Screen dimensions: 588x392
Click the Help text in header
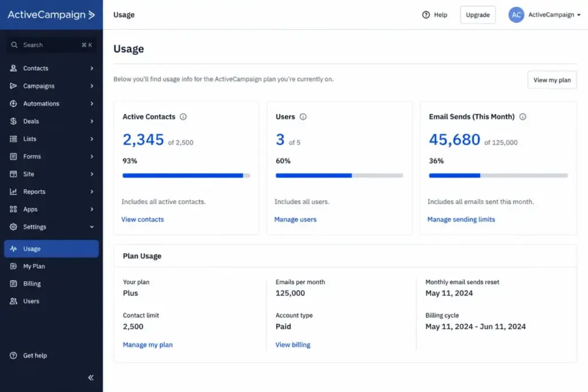point(440,15)
